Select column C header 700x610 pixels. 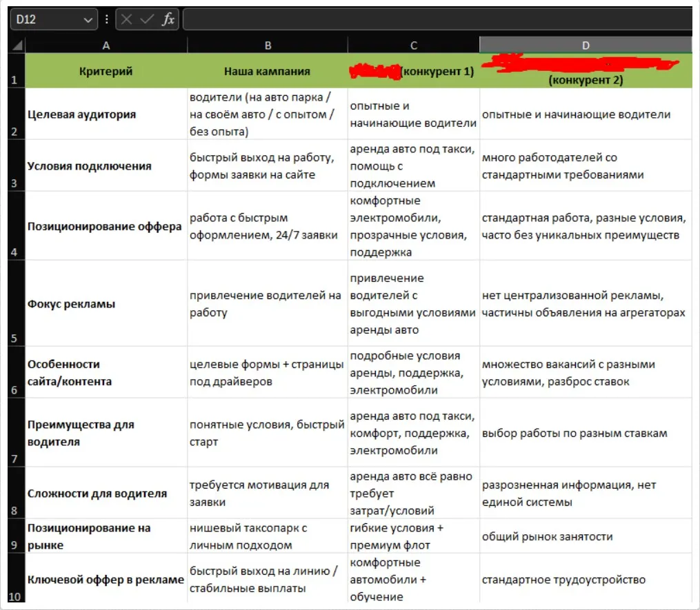click(413, 45)
